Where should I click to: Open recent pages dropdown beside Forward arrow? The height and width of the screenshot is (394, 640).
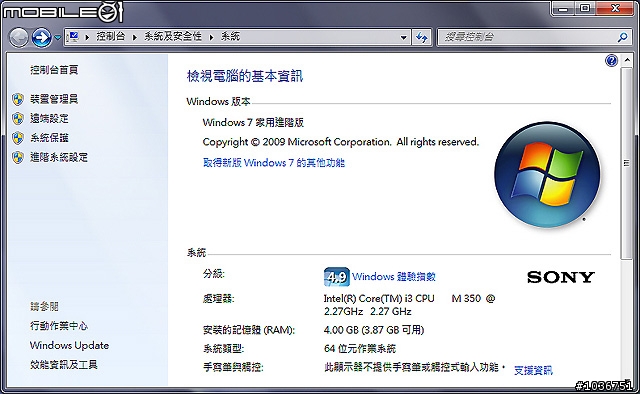point(58,38)
